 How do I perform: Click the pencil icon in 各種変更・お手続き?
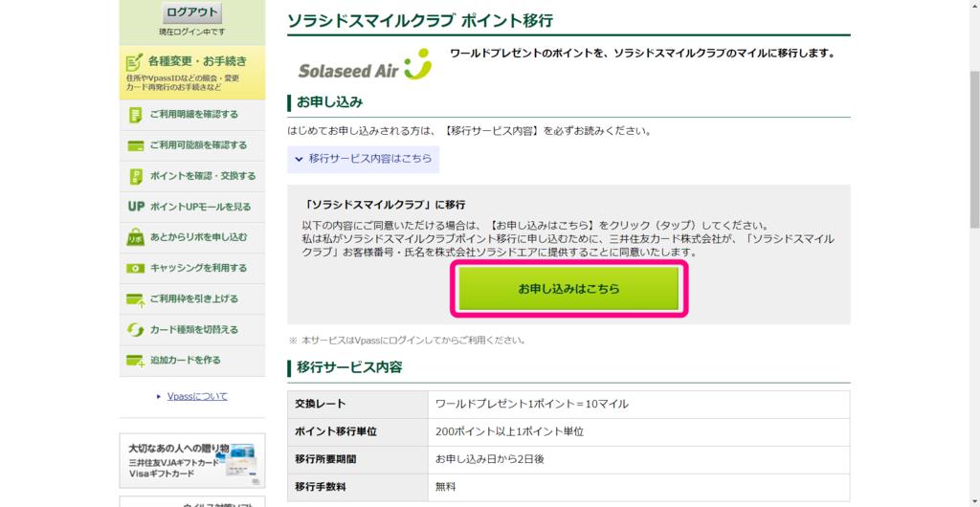click(x=134, y=61)
